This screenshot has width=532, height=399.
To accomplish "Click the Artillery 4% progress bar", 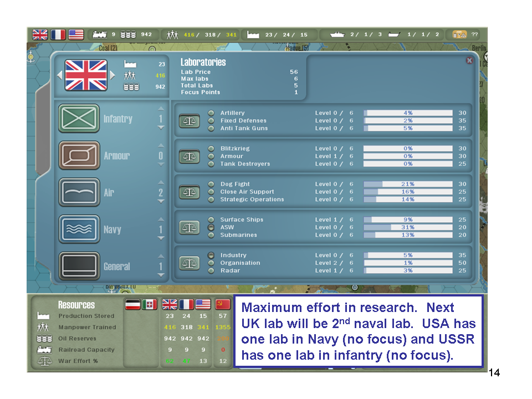I will 408,113.
